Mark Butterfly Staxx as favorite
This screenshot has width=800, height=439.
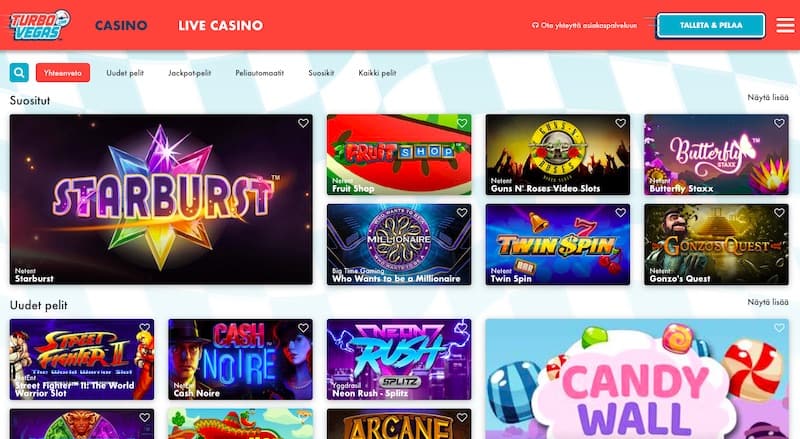[x=779, y=123]
